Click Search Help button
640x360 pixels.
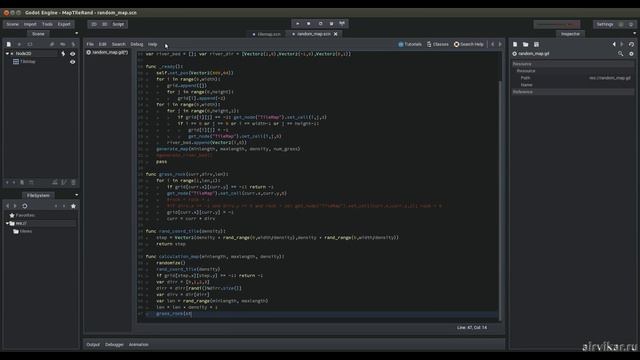click(x=469, y=44)
